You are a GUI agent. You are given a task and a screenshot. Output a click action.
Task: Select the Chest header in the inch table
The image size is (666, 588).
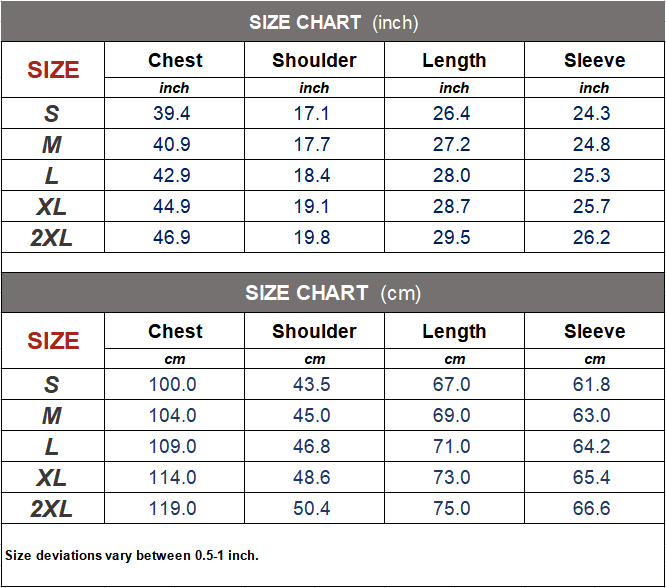point(175,61)
